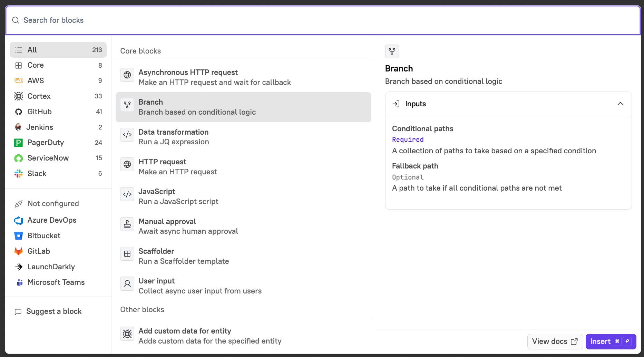Click the User input person icon
The width and height of the screenshot is (644, 357).
pyautogui.click(x=127, y=283)
